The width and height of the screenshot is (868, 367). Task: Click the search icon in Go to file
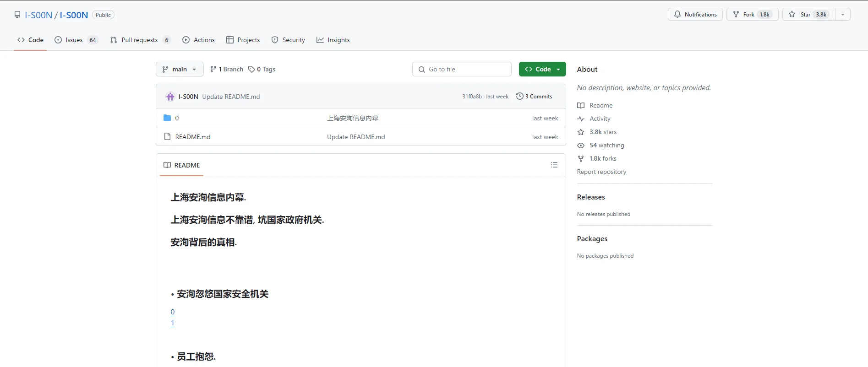422,70
